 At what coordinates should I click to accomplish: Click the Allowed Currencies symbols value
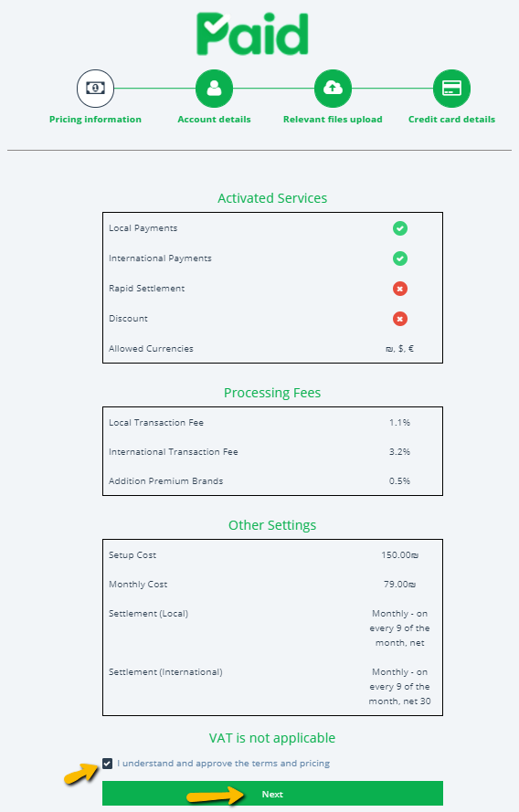[399, 349]
